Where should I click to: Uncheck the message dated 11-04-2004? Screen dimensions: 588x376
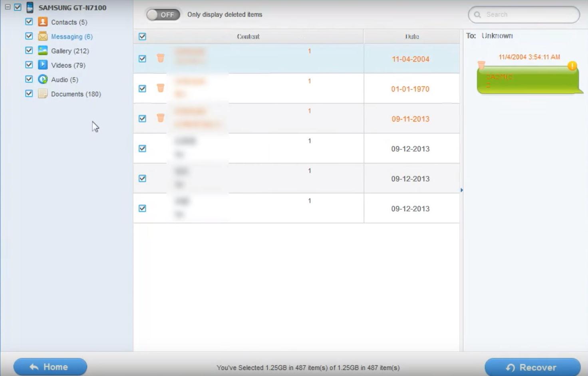142,59
